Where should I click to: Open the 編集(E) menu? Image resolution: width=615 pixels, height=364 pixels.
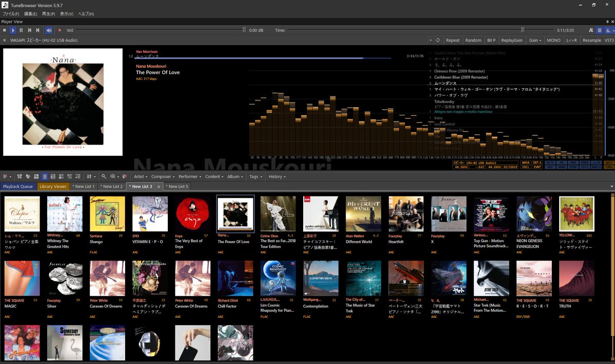[x=31, y=14]
